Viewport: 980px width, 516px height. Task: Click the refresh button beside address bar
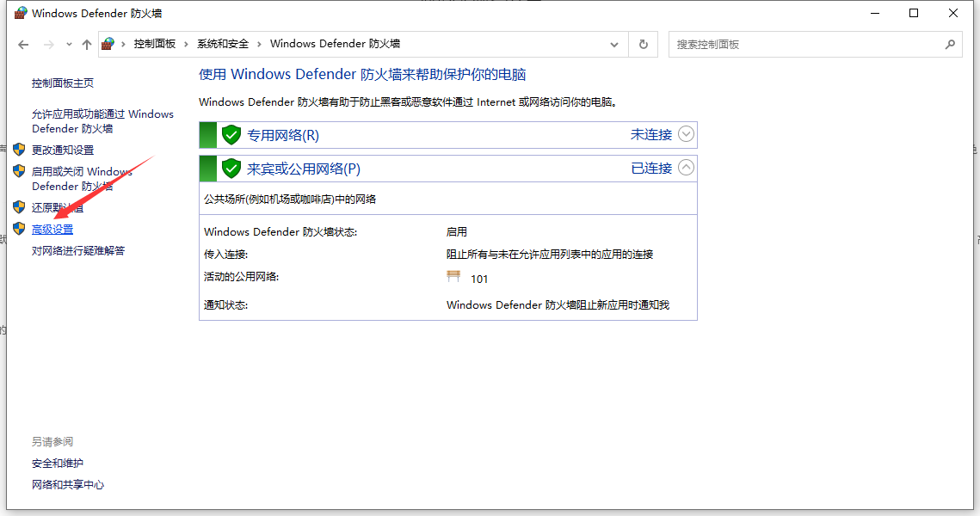coord(643,44)
